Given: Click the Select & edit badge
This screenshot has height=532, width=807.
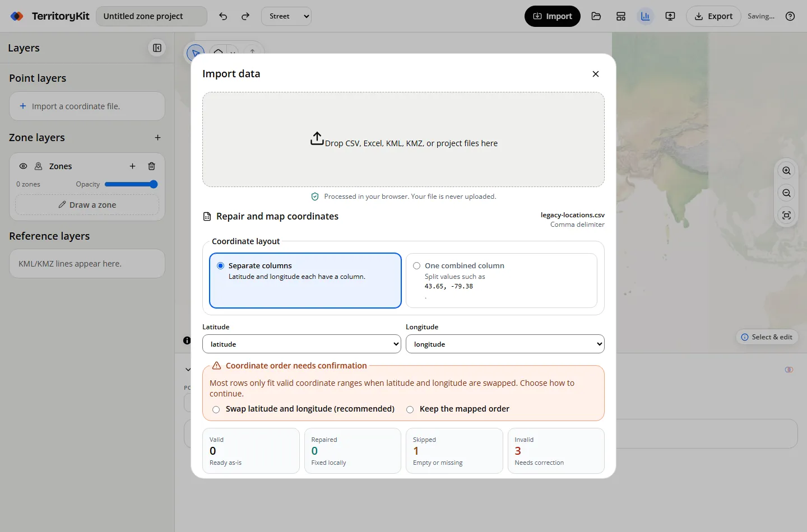Looking at the screenshot, I should (x=767, y=337).
